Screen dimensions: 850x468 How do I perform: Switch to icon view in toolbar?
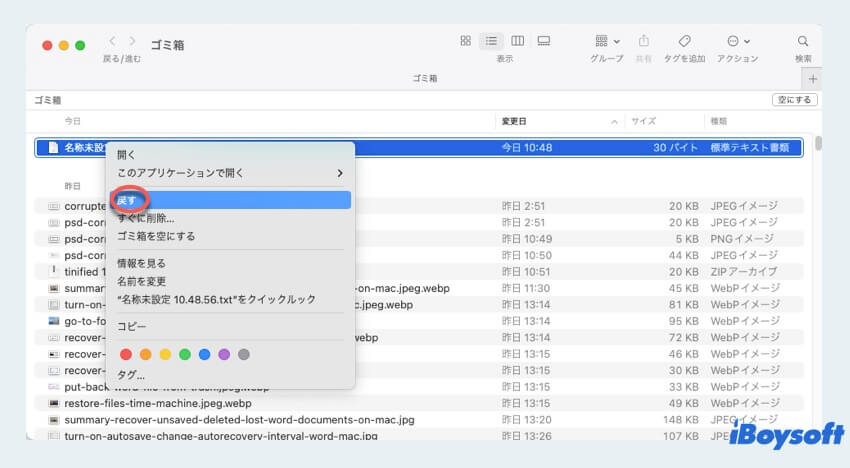tap(465, 41)
